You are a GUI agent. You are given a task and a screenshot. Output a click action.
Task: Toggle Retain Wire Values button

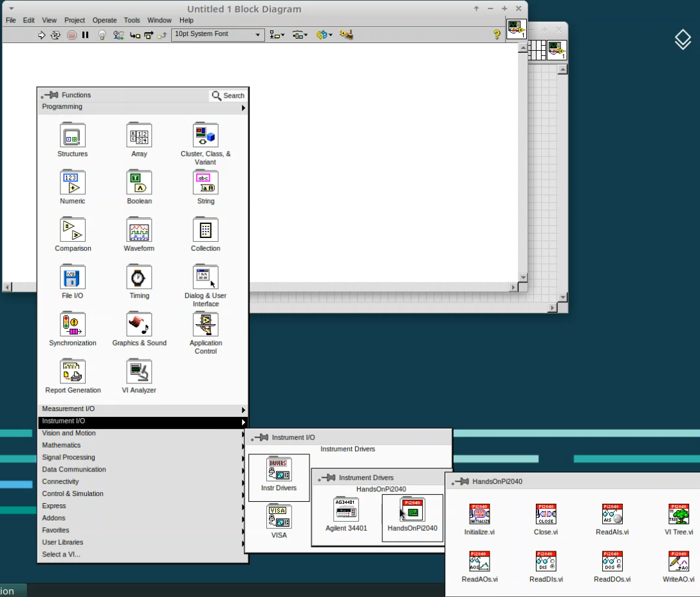pyautogui.click(x=118, y=35)
